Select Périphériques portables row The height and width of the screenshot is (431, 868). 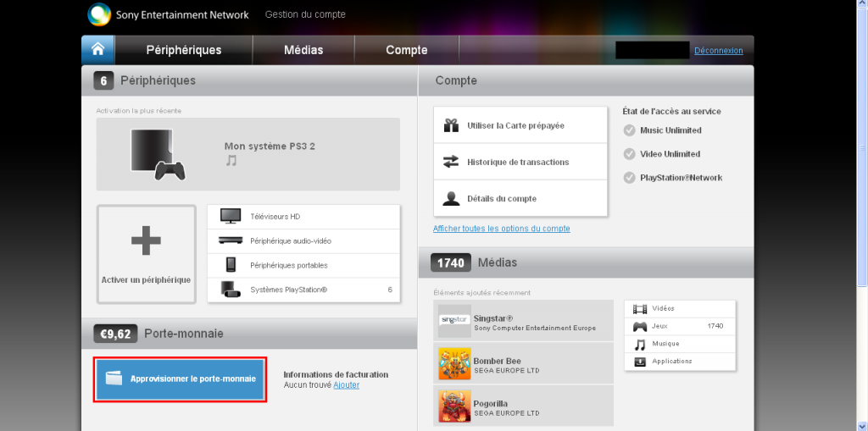303,265
